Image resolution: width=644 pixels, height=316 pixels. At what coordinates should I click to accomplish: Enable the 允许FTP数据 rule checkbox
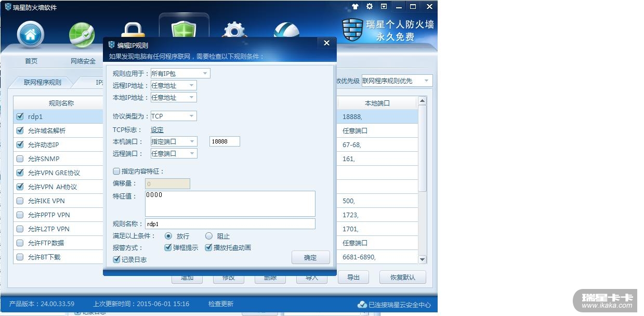(x=20, y=243)
